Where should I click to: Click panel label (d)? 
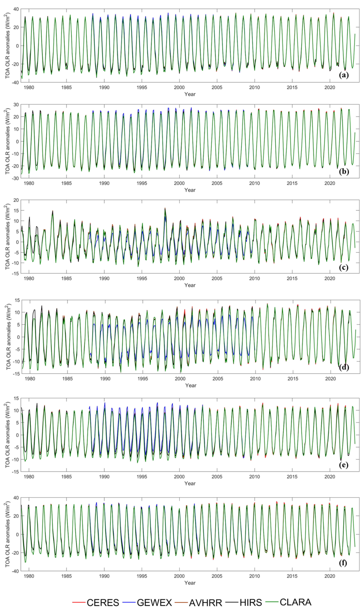pos(344,367)
